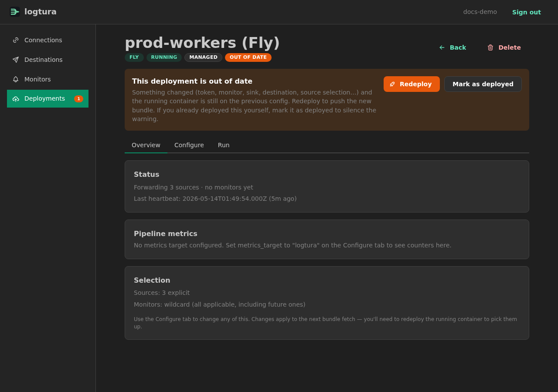Click the RUNNING status badge

pos(164,57)
